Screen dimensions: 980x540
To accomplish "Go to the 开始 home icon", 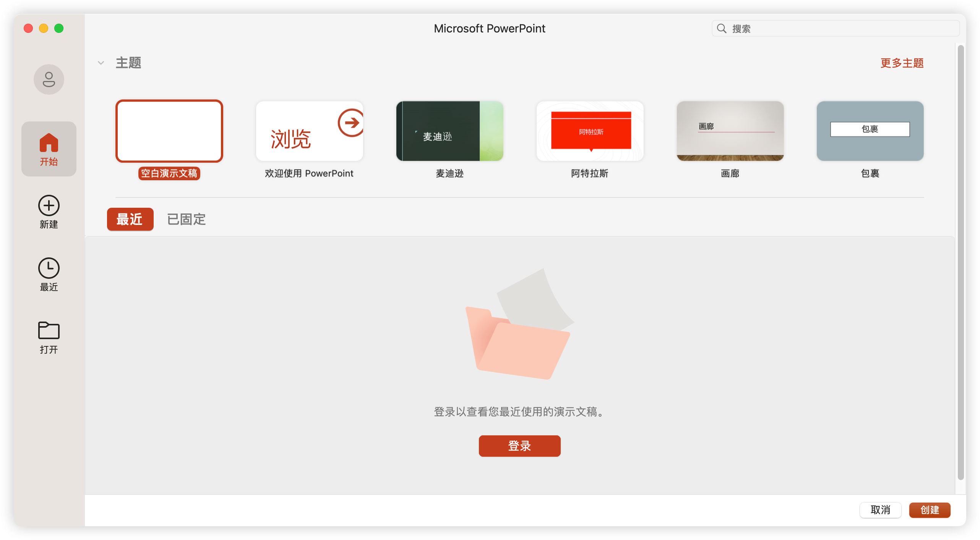I will 49,149.
